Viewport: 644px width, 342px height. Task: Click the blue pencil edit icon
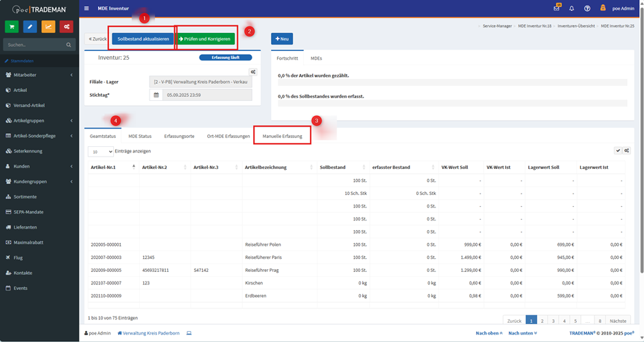click(x=30, y=27)
